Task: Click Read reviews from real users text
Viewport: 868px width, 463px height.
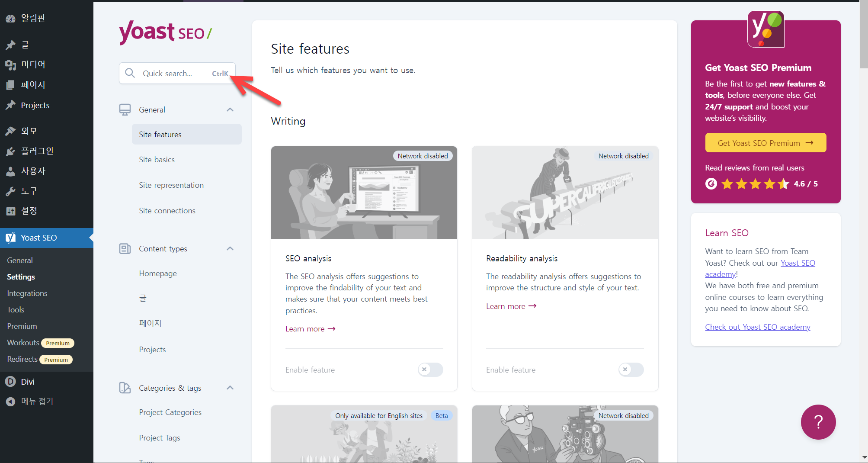Action: 755,168
